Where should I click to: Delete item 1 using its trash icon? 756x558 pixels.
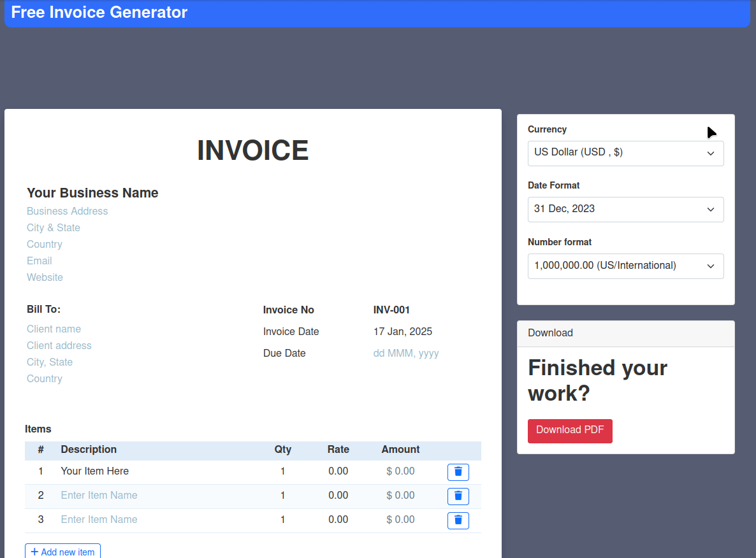pos(458,472)
